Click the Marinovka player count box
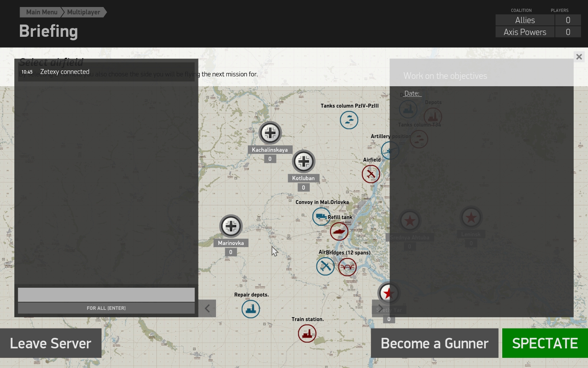 [x=231, y=252]
